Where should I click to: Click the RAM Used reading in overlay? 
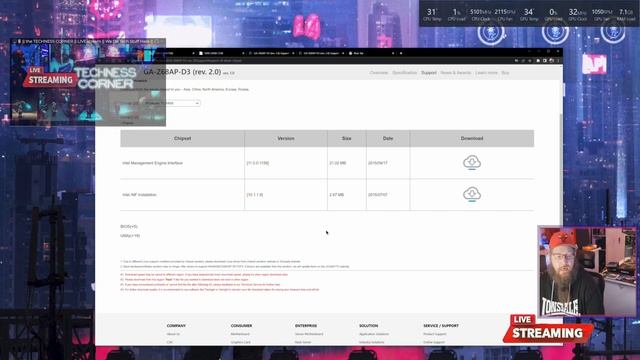[626, 15]
